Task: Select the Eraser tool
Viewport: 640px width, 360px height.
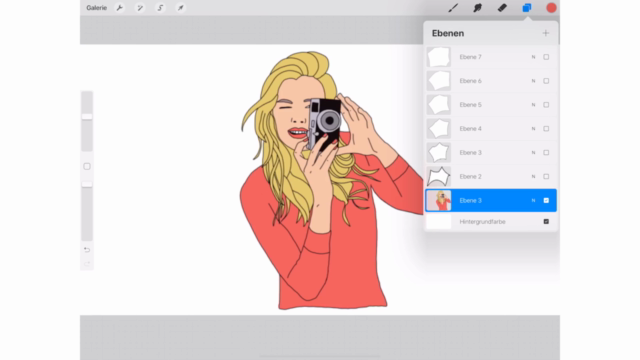Action: point(502,8)
